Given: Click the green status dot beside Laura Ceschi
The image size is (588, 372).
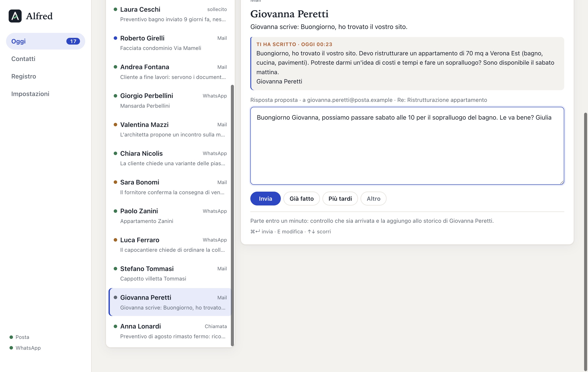Looking at the screenshot, I should [x=115, y=10].
